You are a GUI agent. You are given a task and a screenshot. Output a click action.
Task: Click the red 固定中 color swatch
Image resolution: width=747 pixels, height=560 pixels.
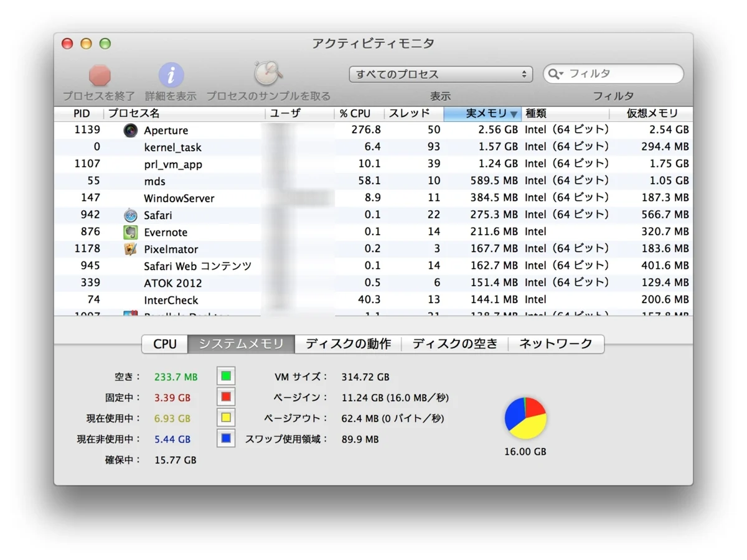tap(226, 397)
